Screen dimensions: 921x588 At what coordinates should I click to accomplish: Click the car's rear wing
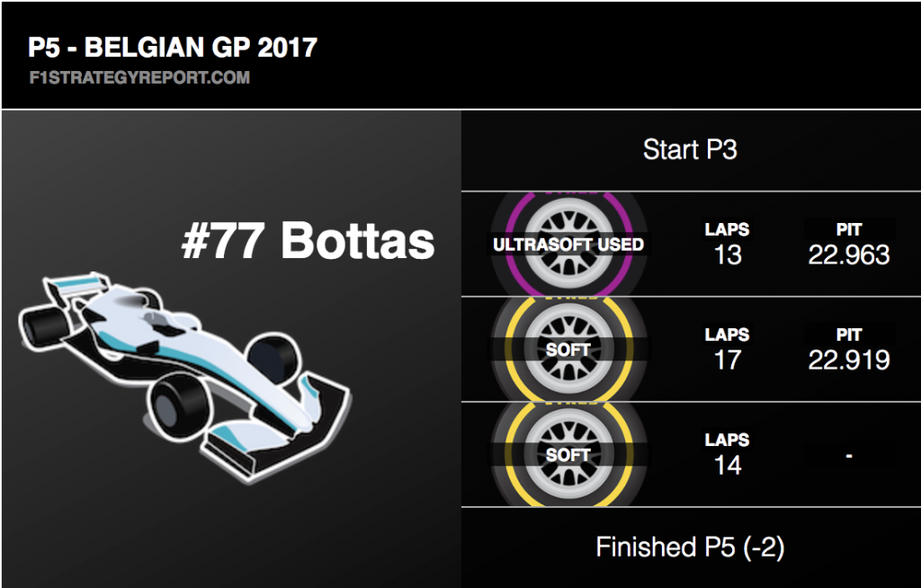point(76,288)
